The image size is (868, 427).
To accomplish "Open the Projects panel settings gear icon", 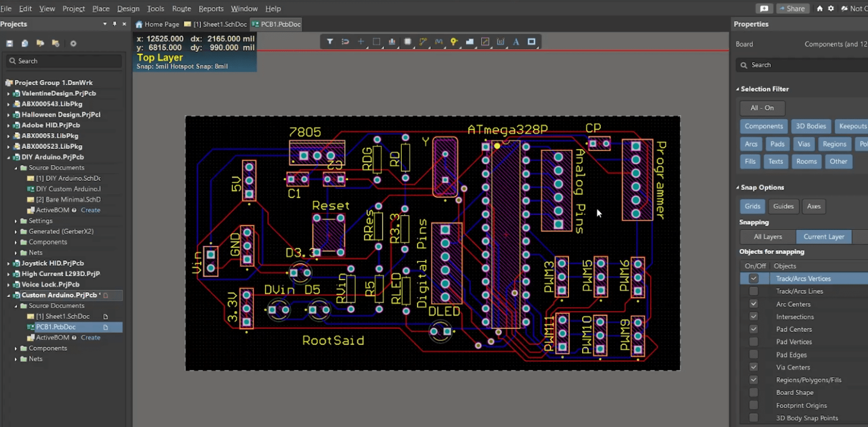I will coord(72,43).
